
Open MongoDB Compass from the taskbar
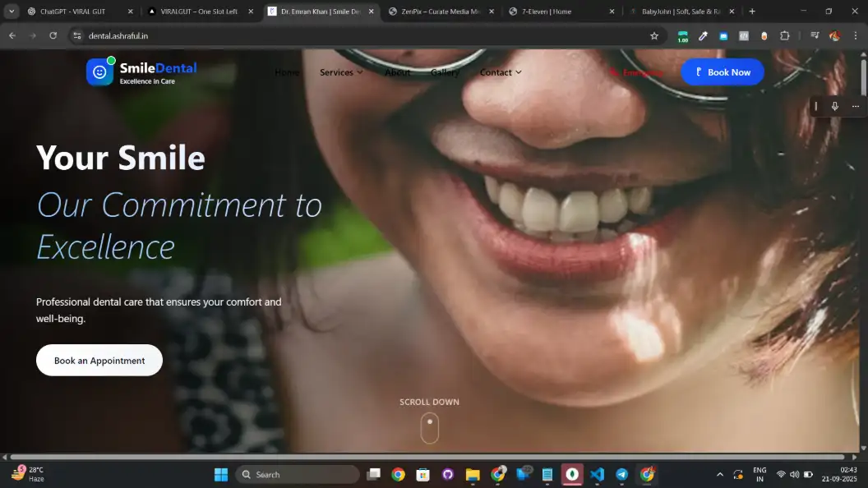tap(572, 475)
